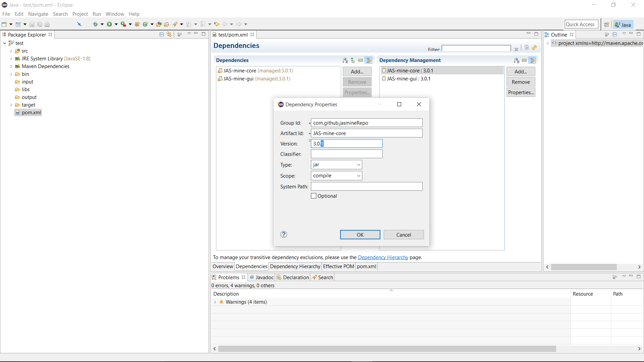
Task: Click the Classifier input field
Action: tap(346, 154)
